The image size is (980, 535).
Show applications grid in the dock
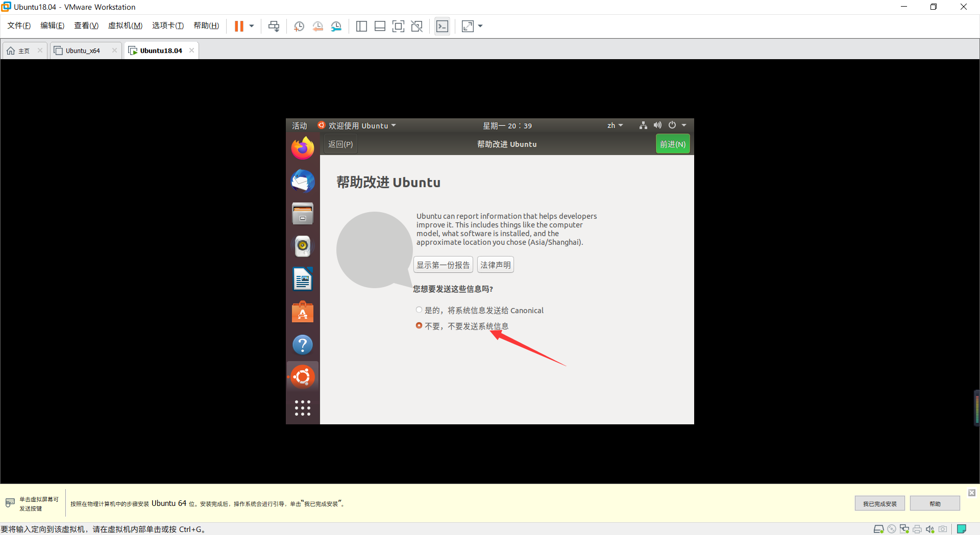[x=303, y=408]
